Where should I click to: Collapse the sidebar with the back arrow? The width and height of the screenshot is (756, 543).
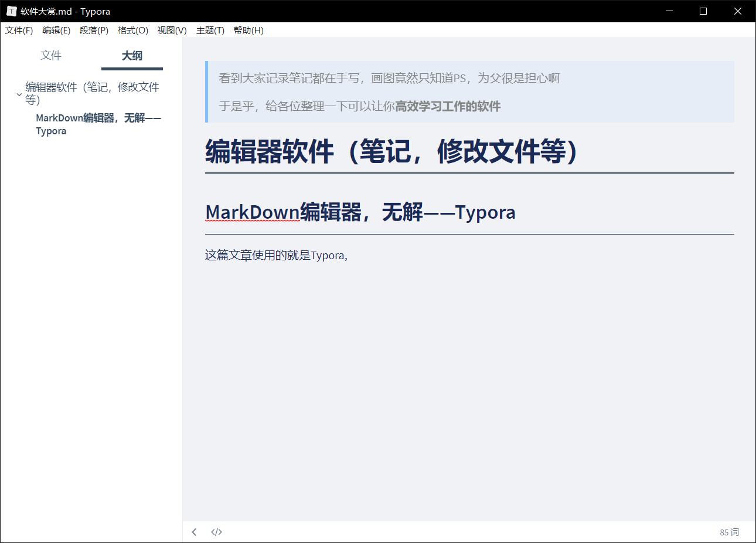coord(194,532)
